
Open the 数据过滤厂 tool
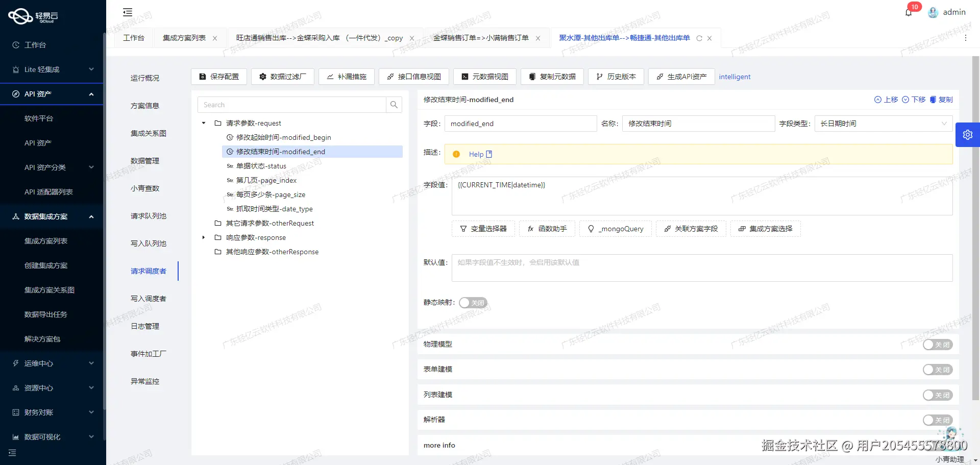[x=282, y=77]
